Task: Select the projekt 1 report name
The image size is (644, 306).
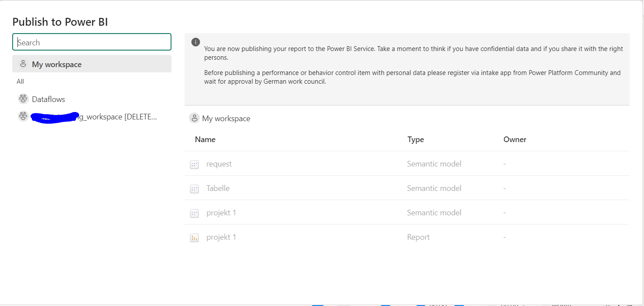Action: [221, 237]
